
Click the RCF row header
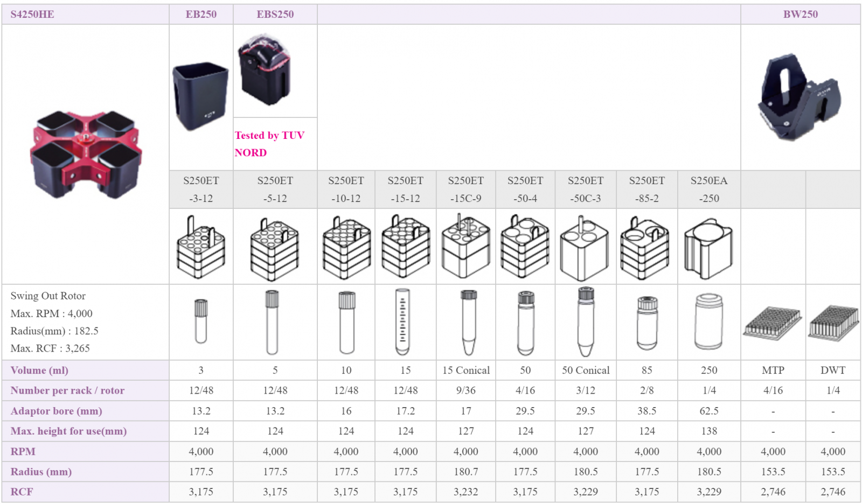[x=86, y=492]
